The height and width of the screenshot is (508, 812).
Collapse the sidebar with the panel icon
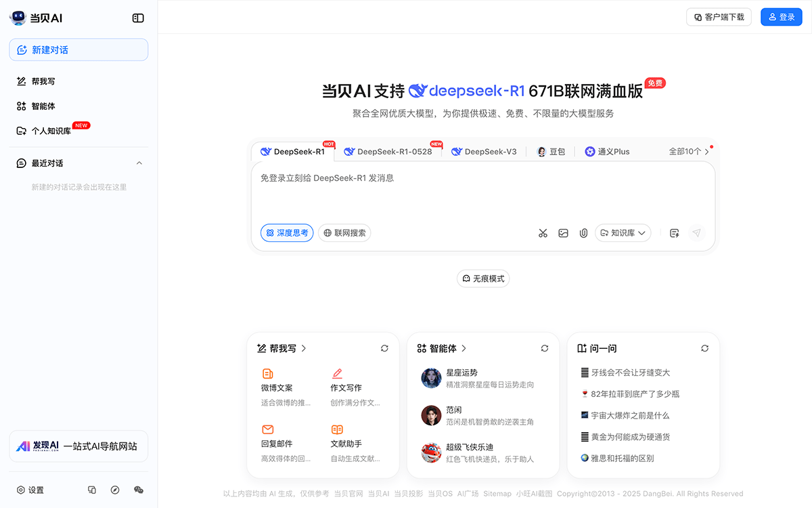coord(138,18)
